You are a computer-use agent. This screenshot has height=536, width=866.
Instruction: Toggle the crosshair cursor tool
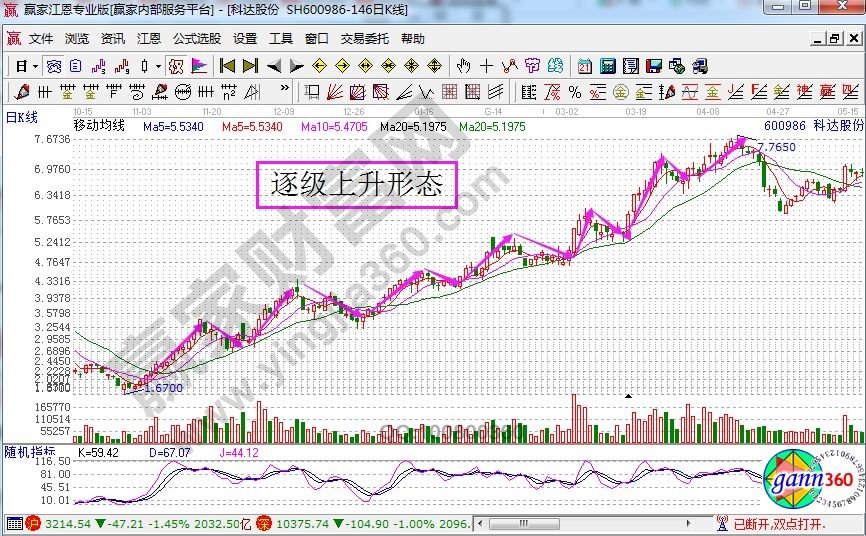[x=486, y=66]
